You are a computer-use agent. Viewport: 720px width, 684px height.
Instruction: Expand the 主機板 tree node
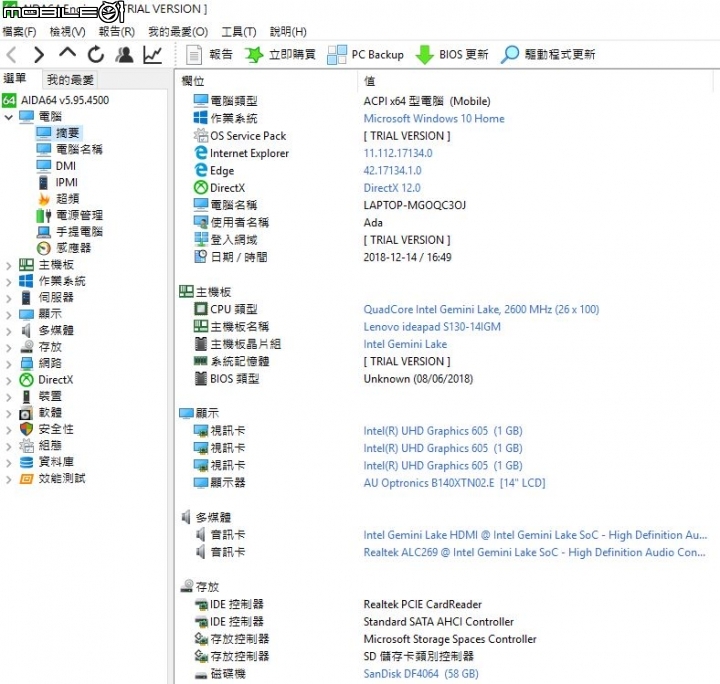(8, 265)
